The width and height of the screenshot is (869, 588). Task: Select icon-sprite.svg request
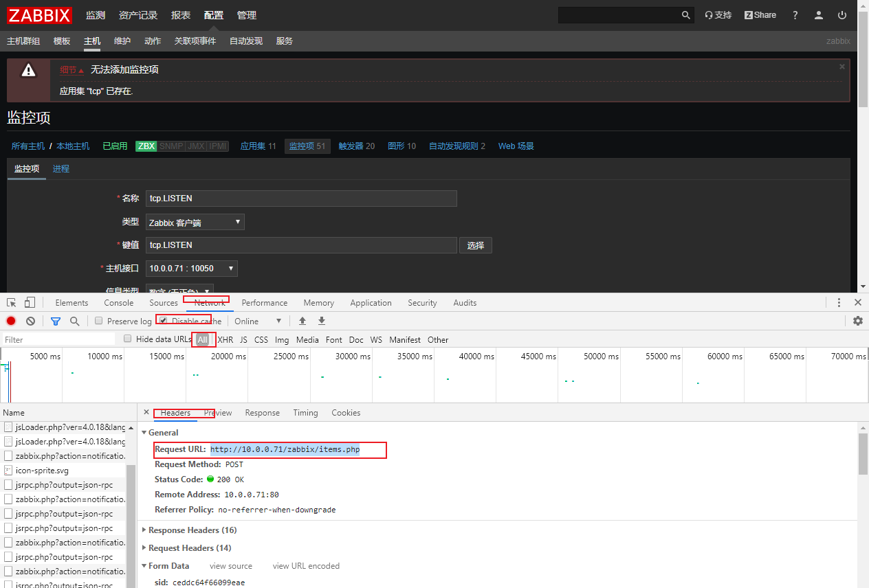tap(42, 471)
